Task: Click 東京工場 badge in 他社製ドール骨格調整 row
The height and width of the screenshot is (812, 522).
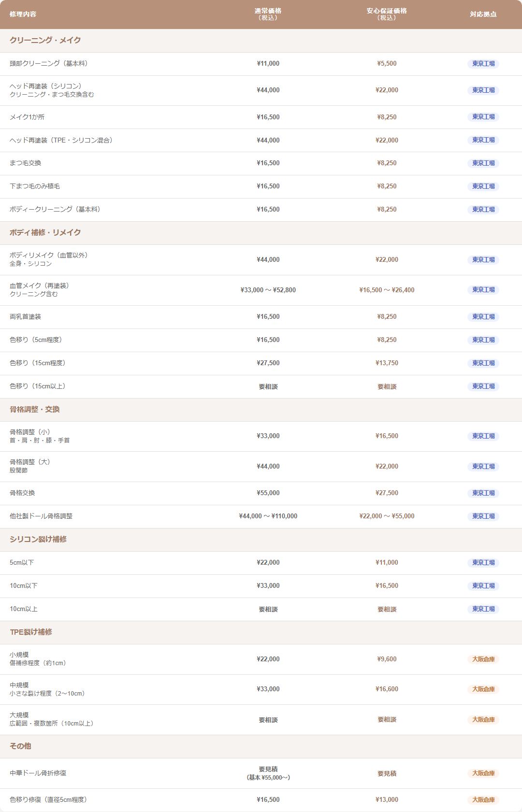Action: 483,516
